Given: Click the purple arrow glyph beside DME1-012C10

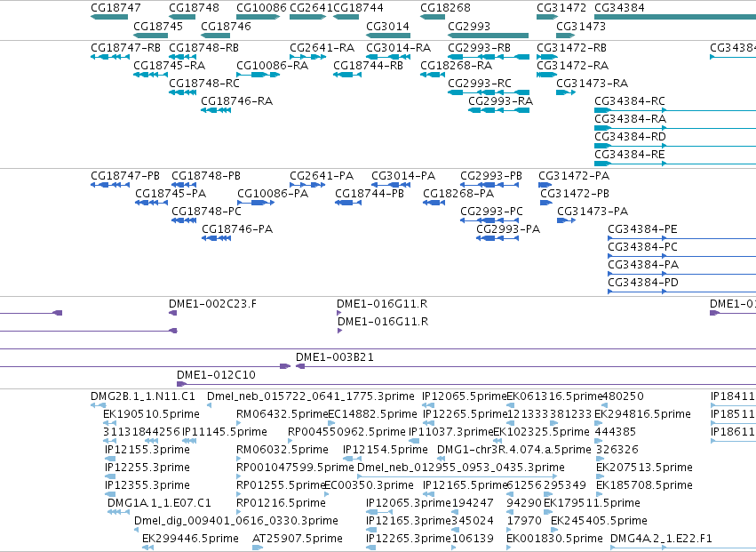Looking at the screenshot, I should pos(181,384).
